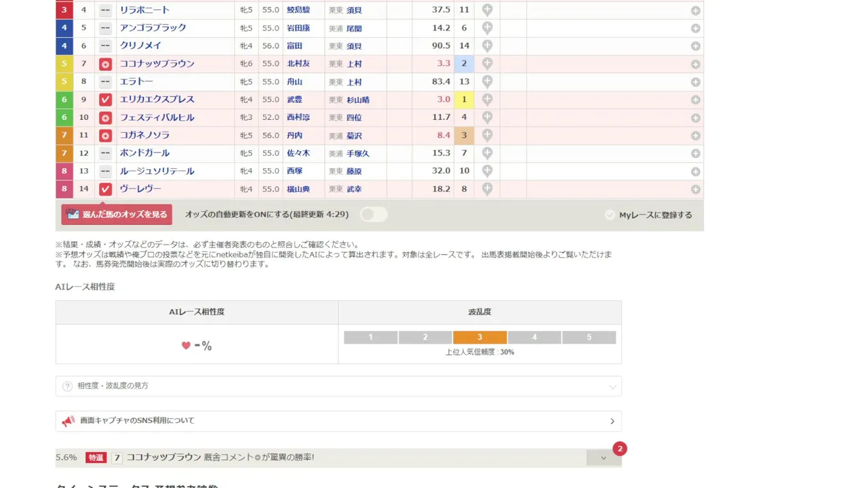Click the orange 波乱度 level 3 segment
This screenshot has width=868, height=488.
pyautogui.click(x=480, y=338)
